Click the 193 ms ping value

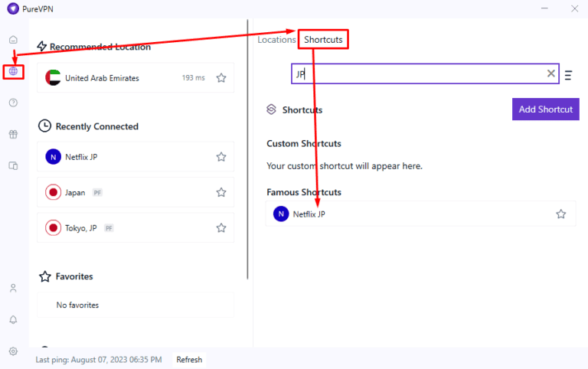click(x=194, y=77)
